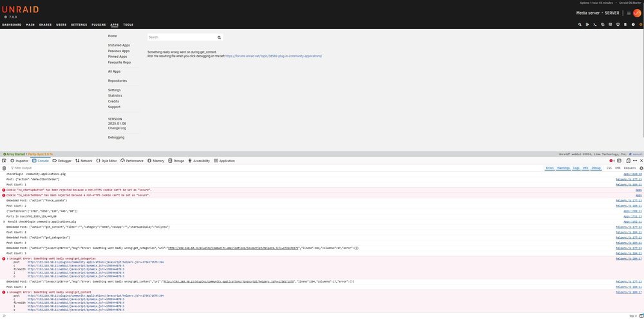Open Favourite Repo in sidebar
Screen dimensions: 644x327
(x=119, y=62)
